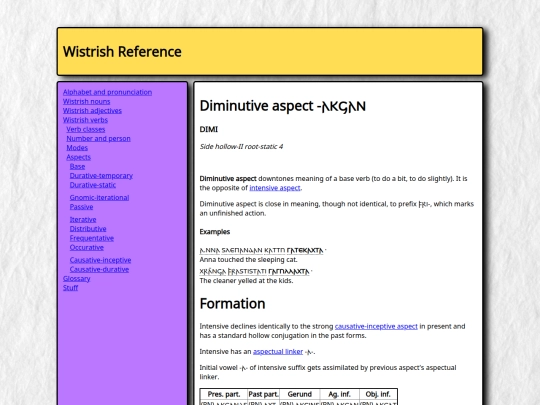Click the Side hollow-II root-static 4 line
Viewport: 540px width, 405px height.
(x=241, y=146)
